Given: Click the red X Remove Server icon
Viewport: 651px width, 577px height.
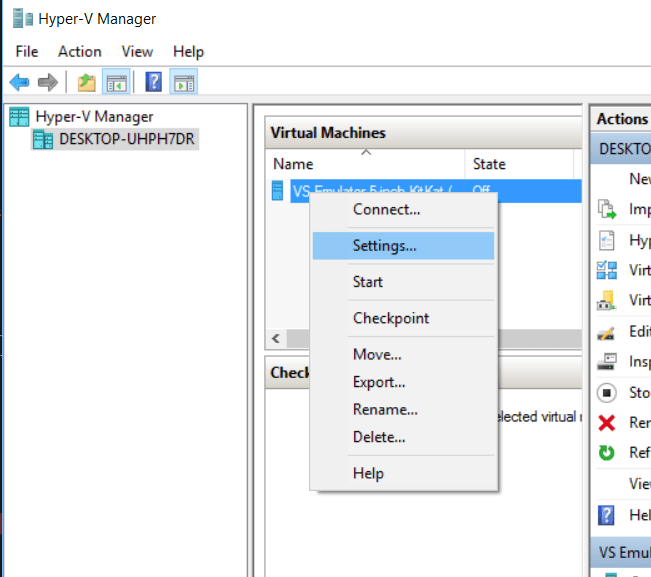Looking at the screenshot, I should (607, 423).
